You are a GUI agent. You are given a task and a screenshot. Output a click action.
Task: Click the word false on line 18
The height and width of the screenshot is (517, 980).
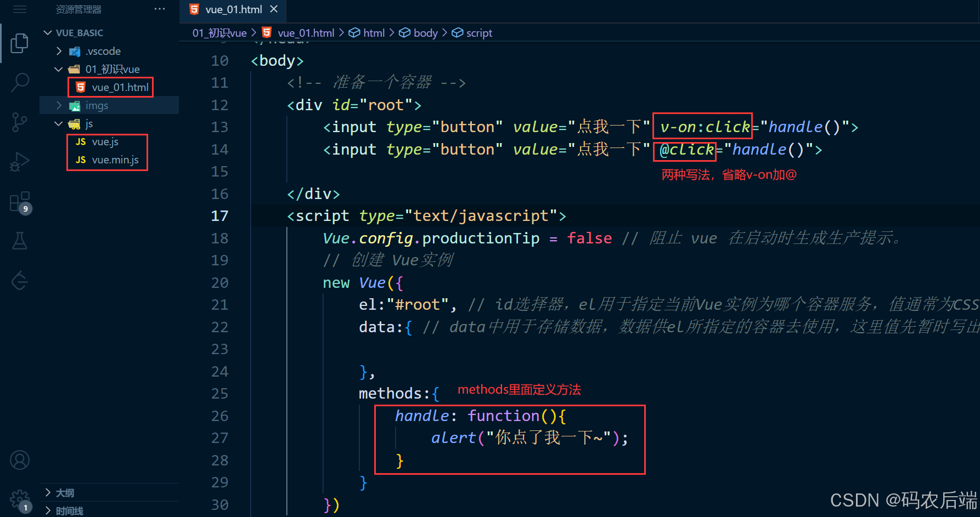589,238
